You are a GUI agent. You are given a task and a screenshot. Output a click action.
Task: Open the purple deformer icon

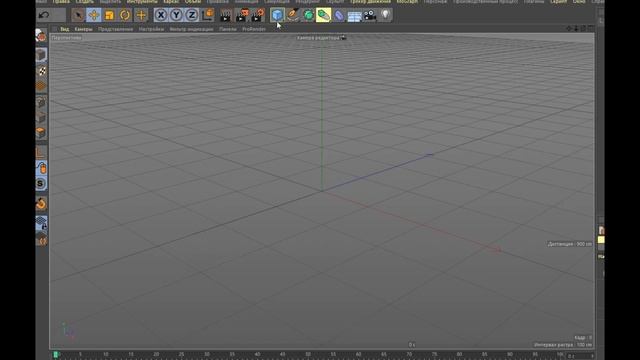(x=339, y=16)
